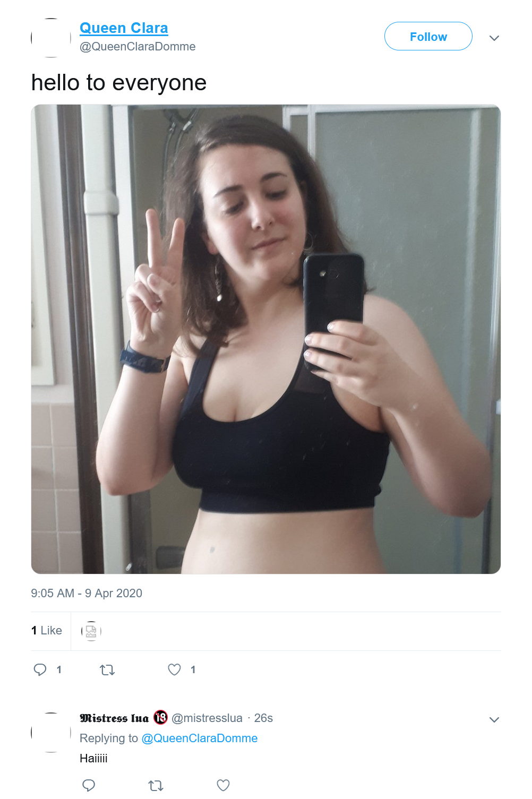Open Queen Clara display name link

124,28
